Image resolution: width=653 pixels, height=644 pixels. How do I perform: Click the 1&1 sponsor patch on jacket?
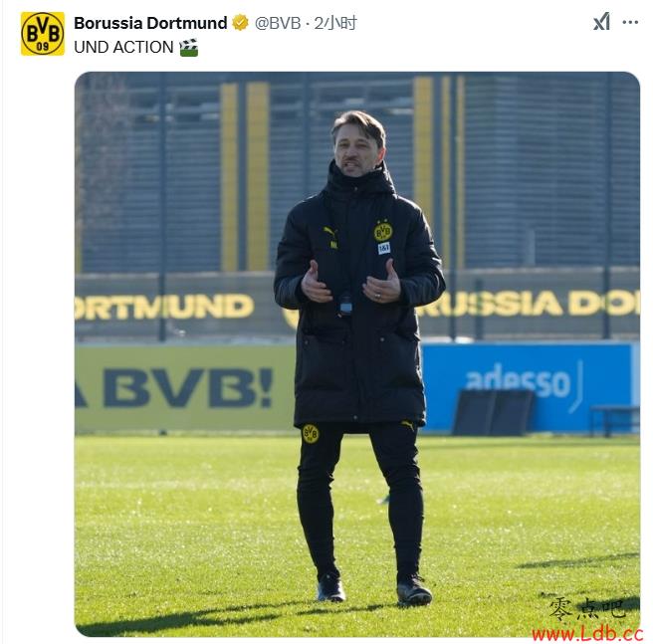pos(384,248)
